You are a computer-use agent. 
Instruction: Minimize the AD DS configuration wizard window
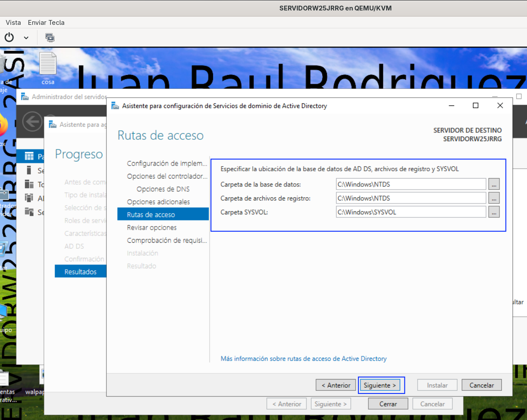coord(452,105)
